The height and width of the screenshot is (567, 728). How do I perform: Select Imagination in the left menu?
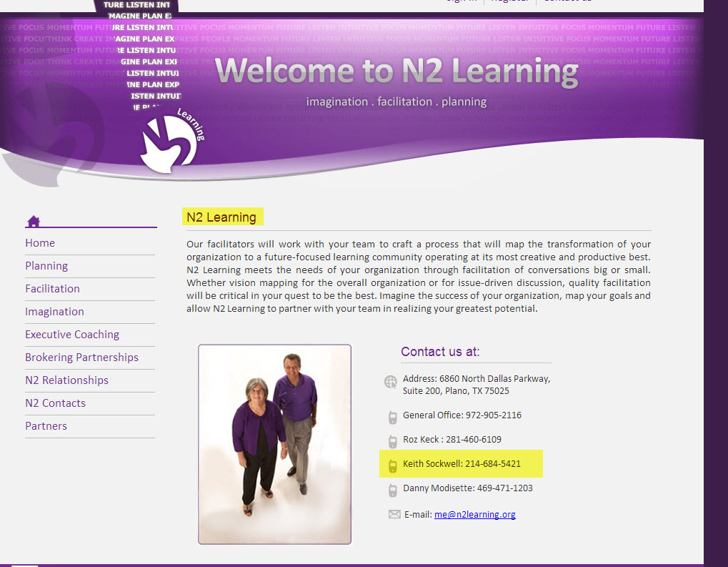point(55,312)
